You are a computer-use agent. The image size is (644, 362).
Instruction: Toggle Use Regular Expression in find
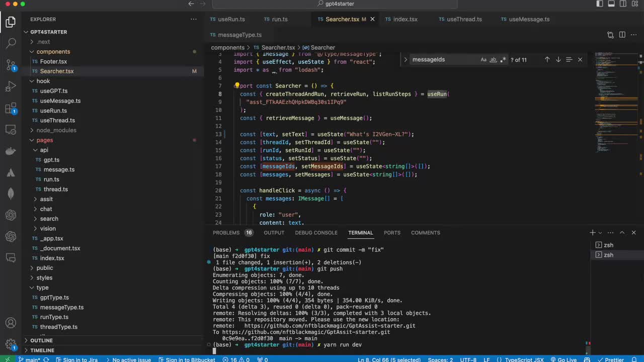(503, 59)
